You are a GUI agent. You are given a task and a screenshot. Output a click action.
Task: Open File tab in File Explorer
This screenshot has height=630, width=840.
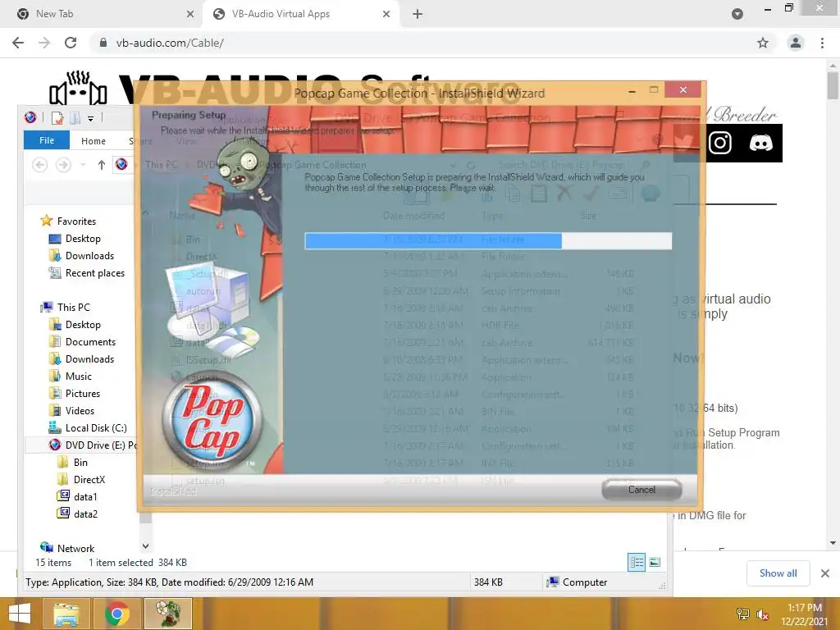[47, 140]
